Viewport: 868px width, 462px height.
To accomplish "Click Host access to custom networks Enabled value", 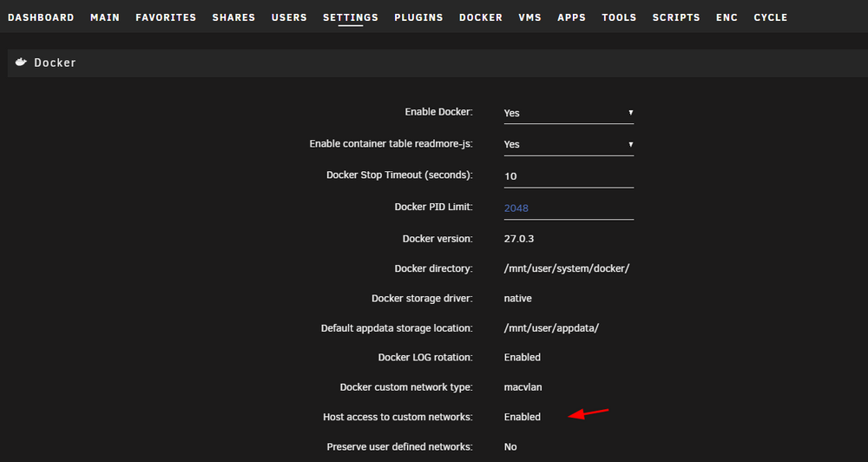I will pos(522,417).
